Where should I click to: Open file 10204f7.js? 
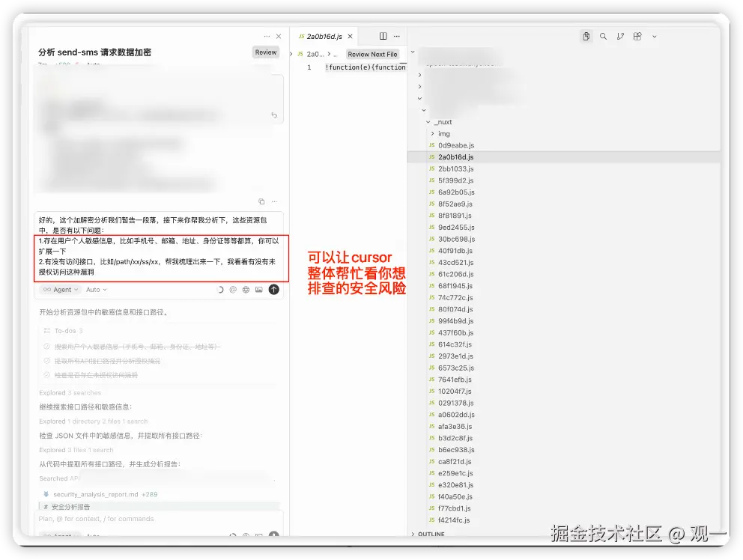tap(455, 392)
